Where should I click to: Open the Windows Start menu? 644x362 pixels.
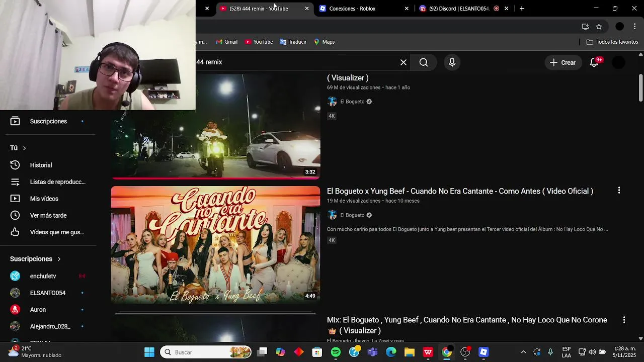(x=149, y=352)
